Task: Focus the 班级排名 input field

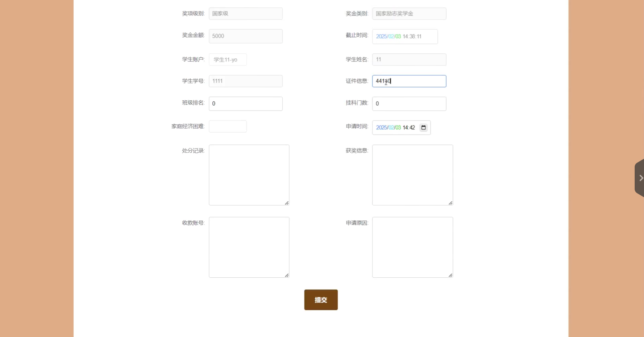Action: pos(245,104)
